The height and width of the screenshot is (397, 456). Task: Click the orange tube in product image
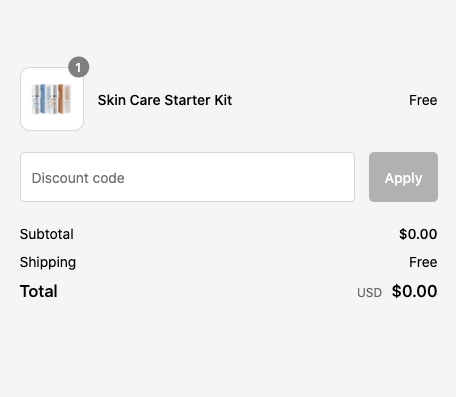(61, 99)
